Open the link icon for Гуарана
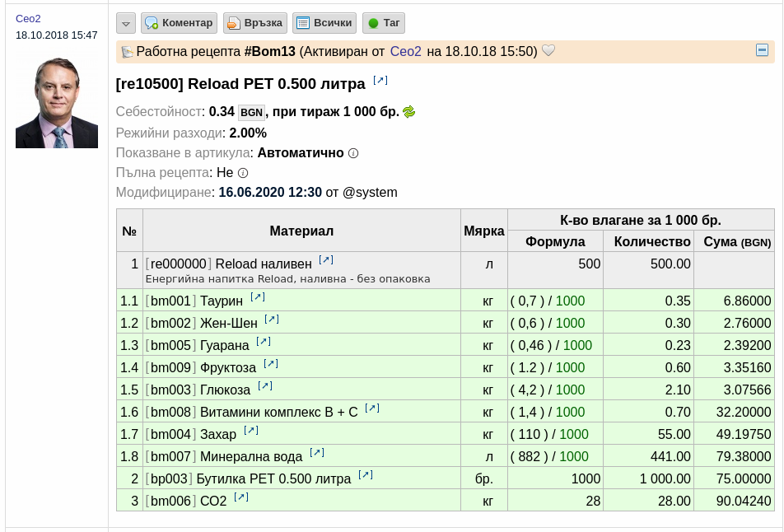Screen dimensions: 784x532 (x=264, y=342)
